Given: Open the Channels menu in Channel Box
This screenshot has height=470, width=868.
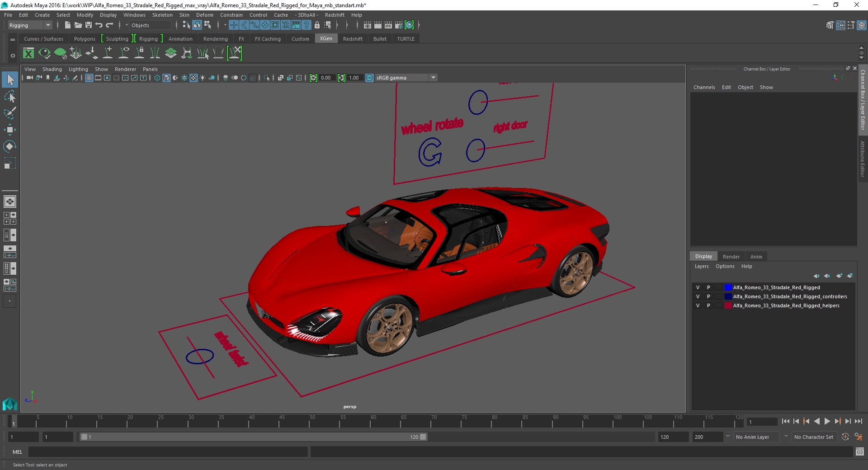Looking at the screenshot, I should point(704,87).
